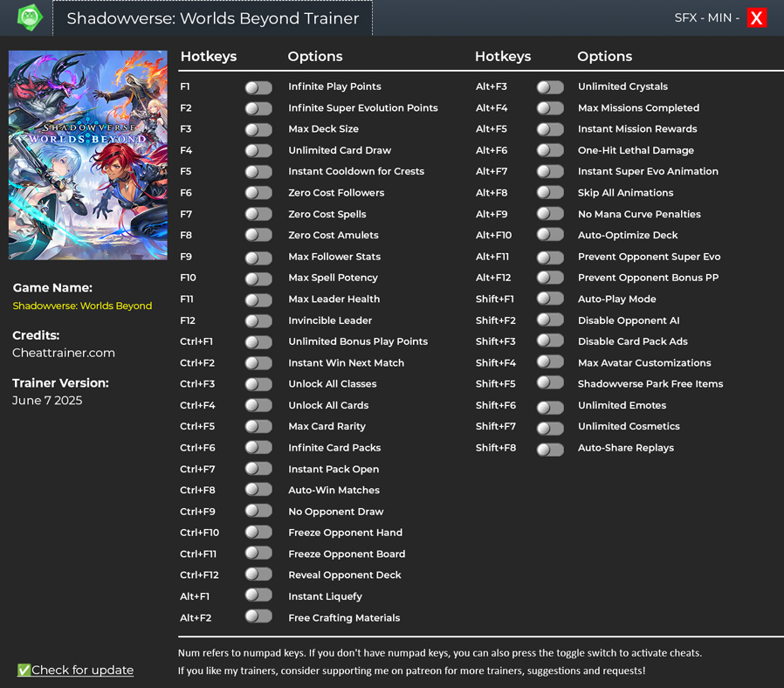784x688 pixels.
Task: Enable Zero Cost Spells toggle
Action: (258, 215)
